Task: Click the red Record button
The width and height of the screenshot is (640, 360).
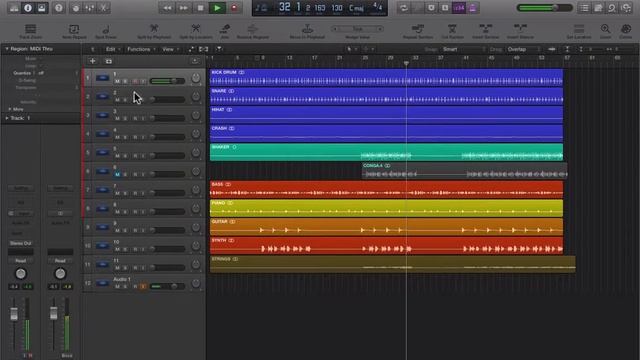Action: 234,8
